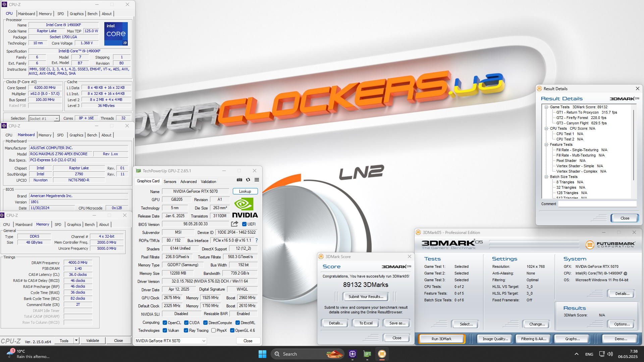Take a GPU-Z screenshot with camera icon
The image size is (644, 362).
pyautogui.click(x=239, y=180)
